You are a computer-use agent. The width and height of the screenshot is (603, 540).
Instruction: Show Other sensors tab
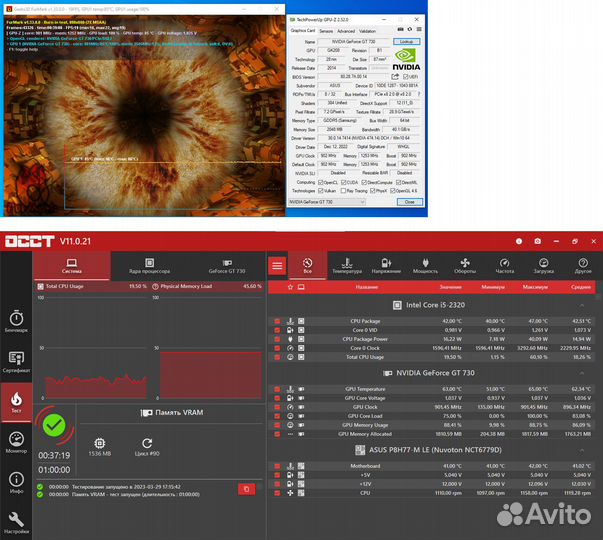583,266
